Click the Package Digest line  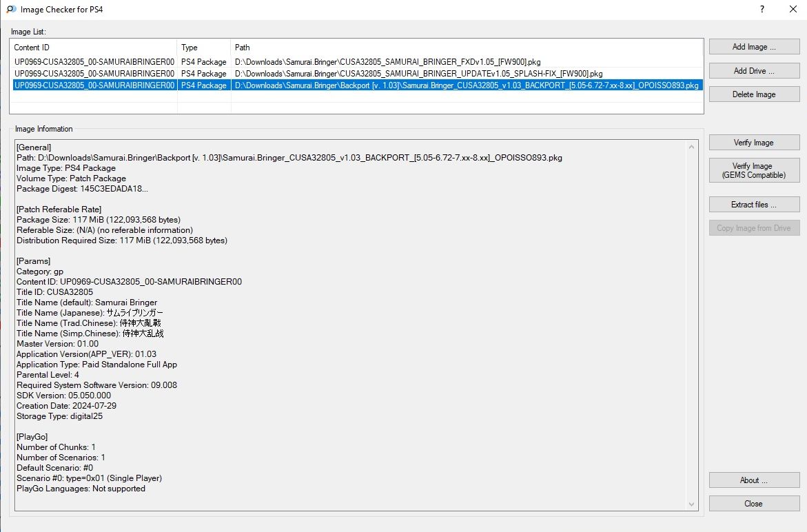[x=82, y=189]
